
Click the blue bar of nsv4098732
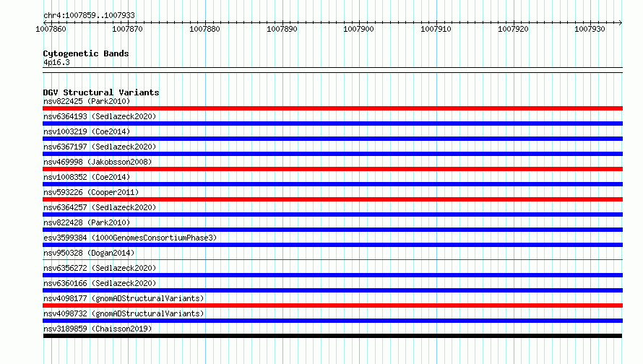click(x=332, y=321)
